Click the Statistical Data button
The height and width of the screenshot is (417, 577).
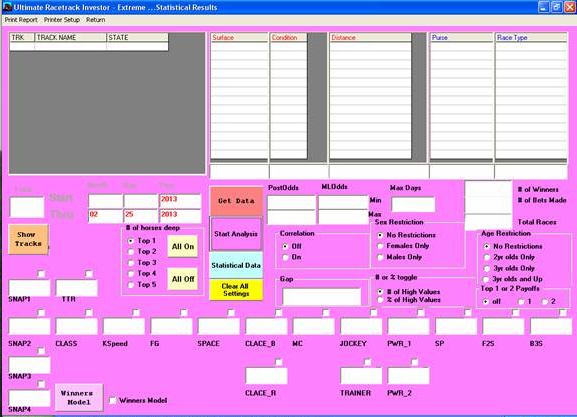[x=236, y=265]
